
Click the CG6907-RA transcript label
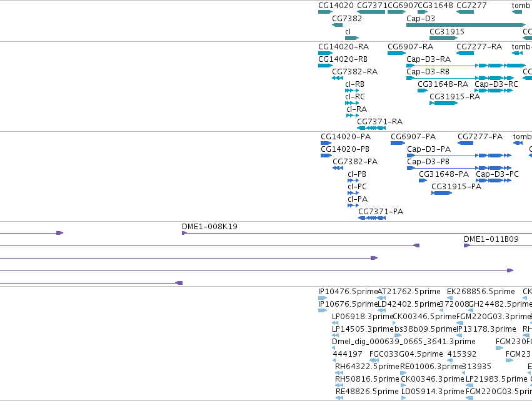point(410,47)
